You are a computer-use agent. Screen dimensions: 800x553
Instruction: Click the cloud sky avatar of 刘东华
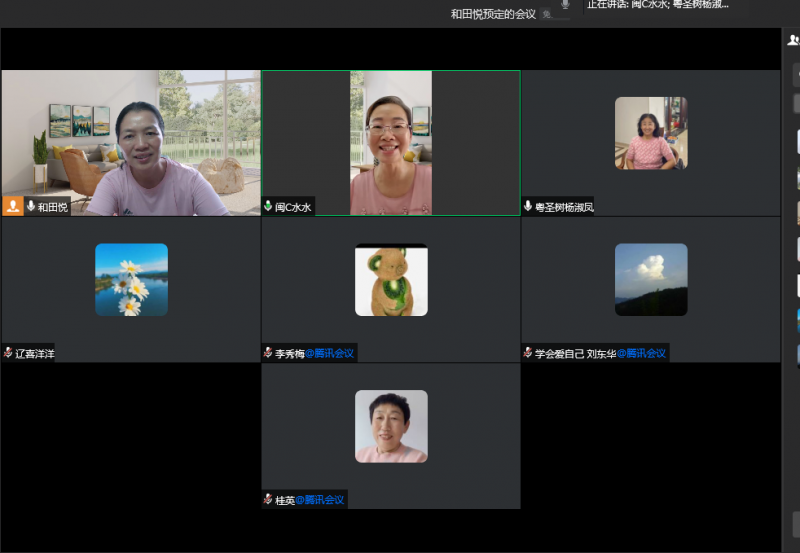pos(651,280)
